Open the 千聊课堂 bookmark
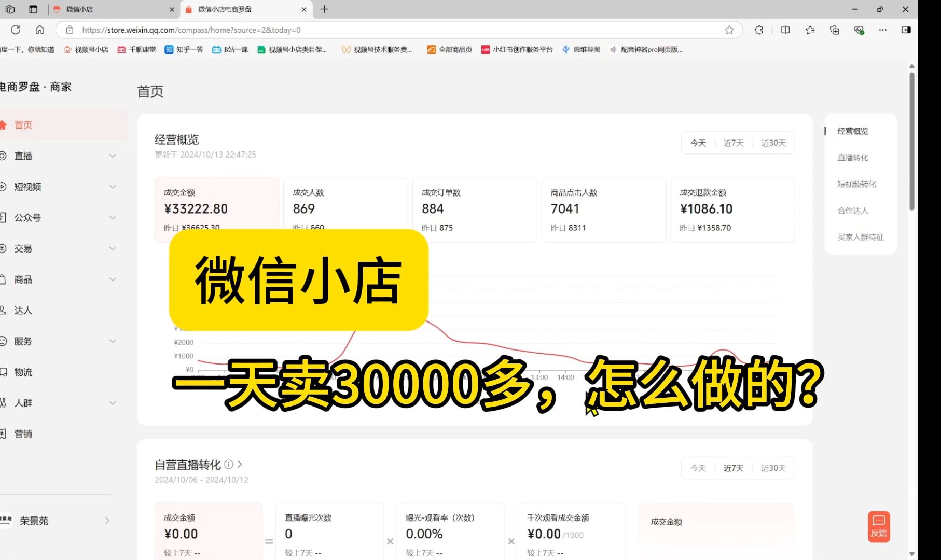The height and width of the screenshot is (560, 941). 136,50
